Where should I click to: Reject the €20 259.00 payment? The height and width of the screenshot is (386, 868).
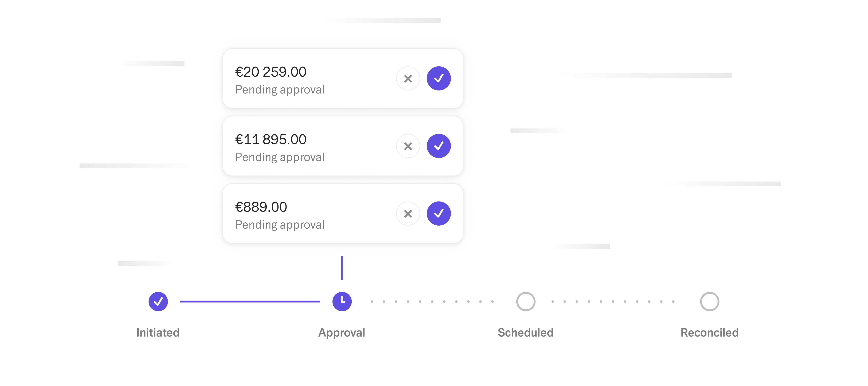pos(408,79)
